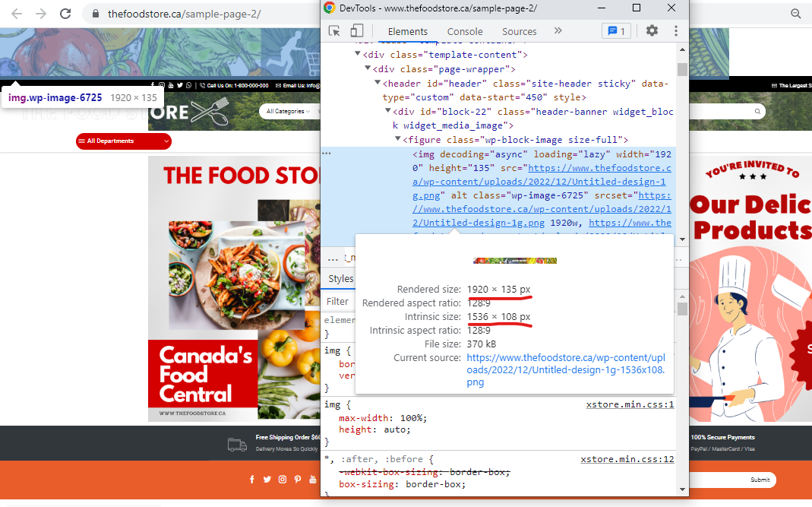The image size is (812, 507).
Task: Open footer Twitter icon
Action: pos(267,480)
